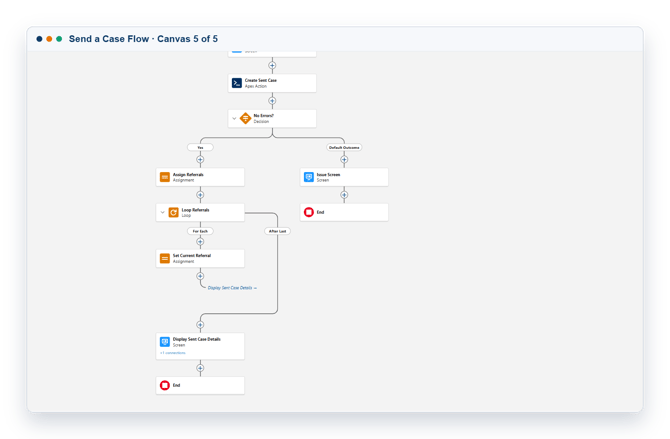Image resolution: width=670 pixels, height=439 pixels.
Task: Click the Set Current Referral assignment icon
Action: pos(165,258)
